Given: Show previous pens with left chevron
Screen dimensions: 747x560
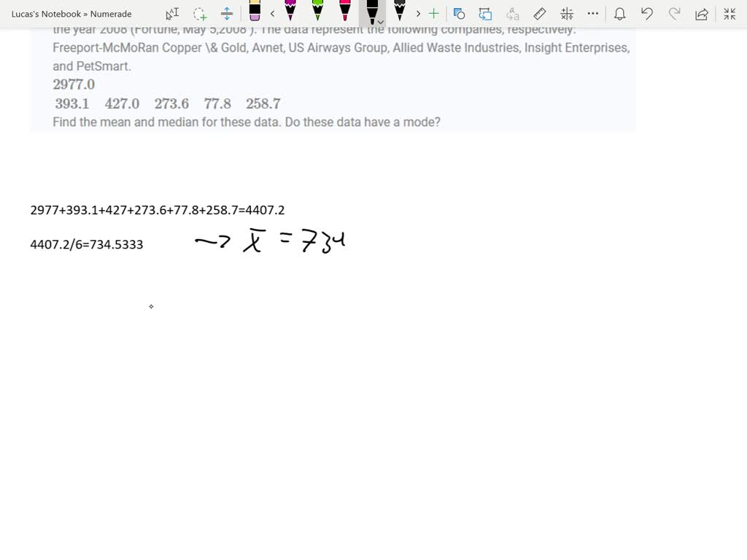Looking at the screenshot, I should 273,14.
